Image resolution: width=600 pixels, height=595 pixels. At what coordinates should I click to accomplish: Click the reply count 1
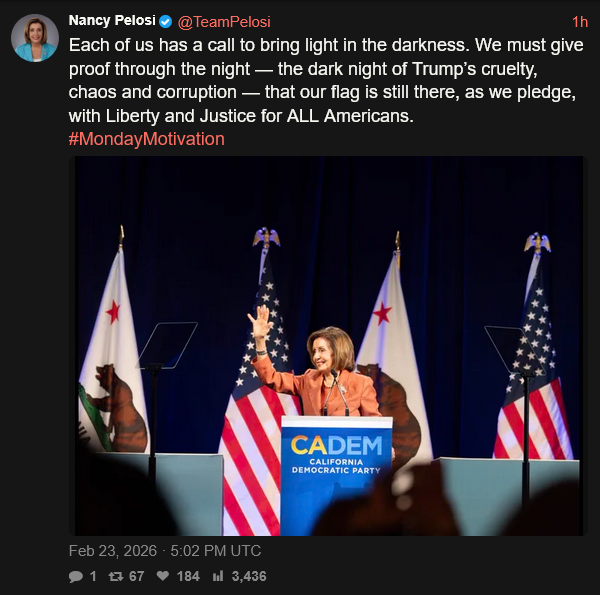pos(93,576)
